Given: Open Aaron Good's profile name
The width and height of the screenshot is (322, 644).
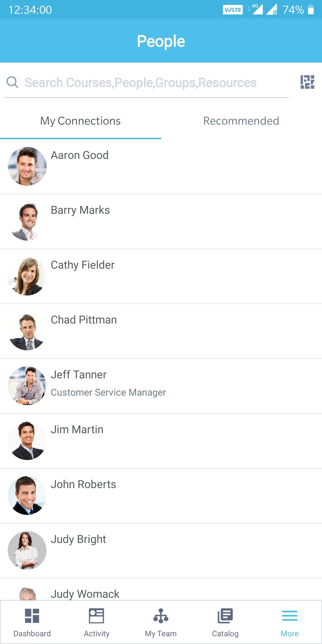Looking at the screenshot, I should coord(80,155).
